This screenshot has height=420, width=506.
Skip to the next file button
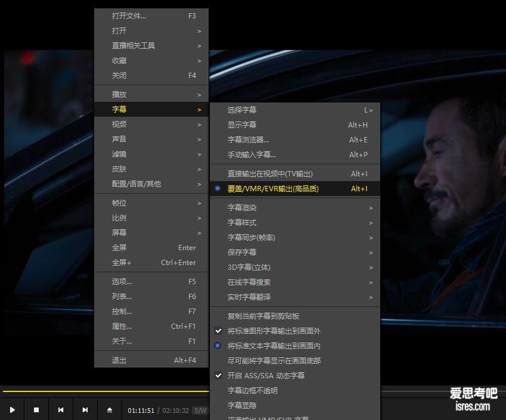click(85, 410)
